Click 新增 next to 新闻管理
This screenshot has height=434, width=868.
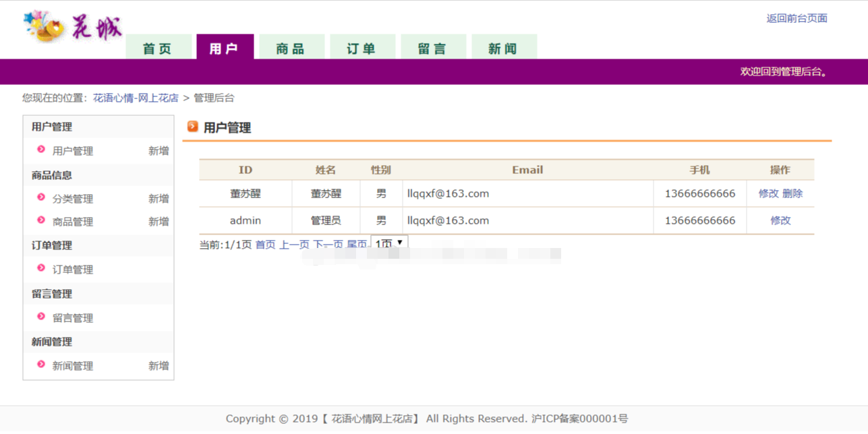click(x=158, y=366)
